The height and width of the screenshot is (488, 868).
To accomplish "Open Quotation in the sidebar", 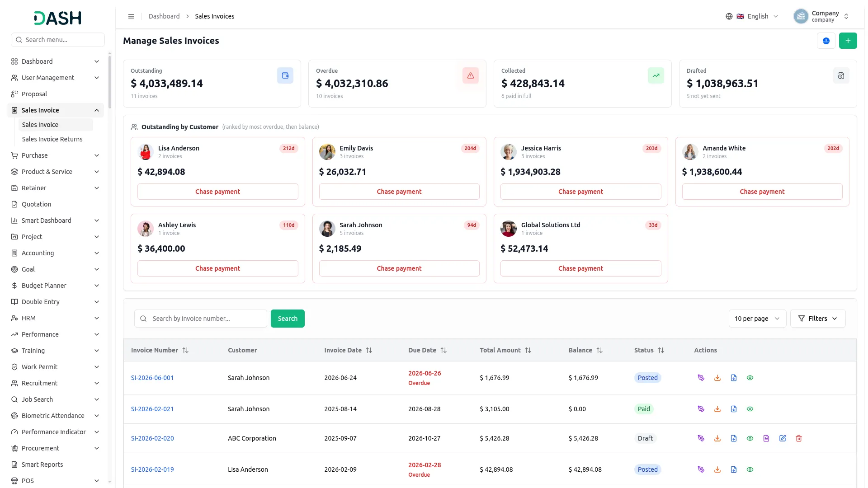I will coord(55,204).
